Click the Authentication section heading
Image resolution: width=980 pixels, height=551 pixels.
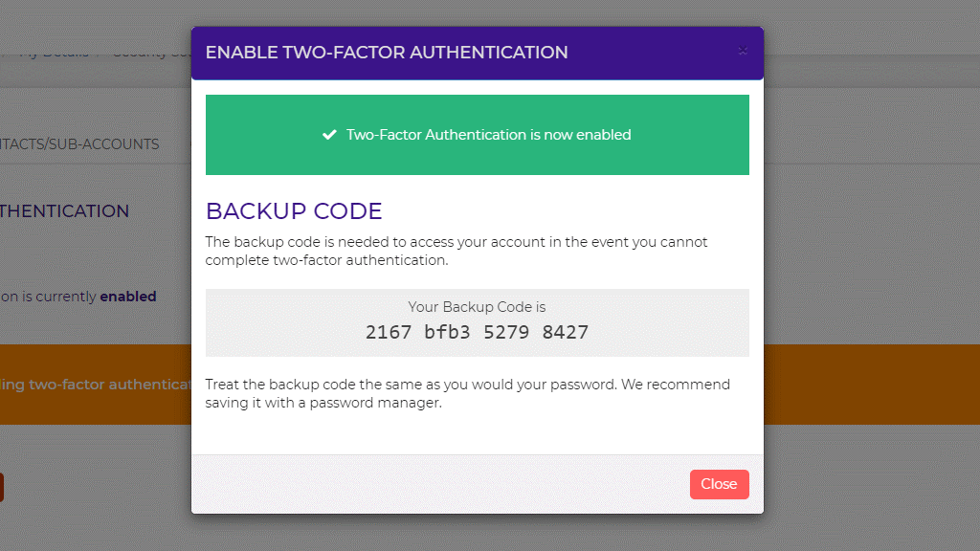pyautogui.click(x=65, y=210)
